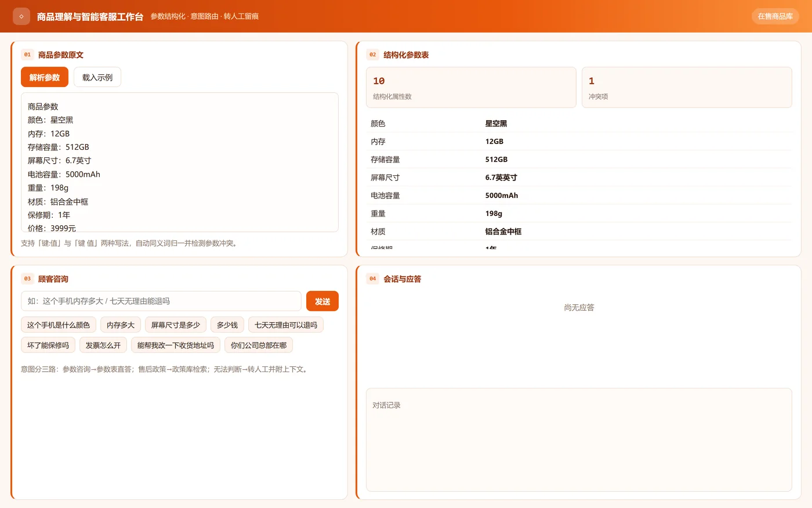Screen dimensions: 812x508
Task: Select the 坏了能保修吗 chip
Action: click(48, 345)
